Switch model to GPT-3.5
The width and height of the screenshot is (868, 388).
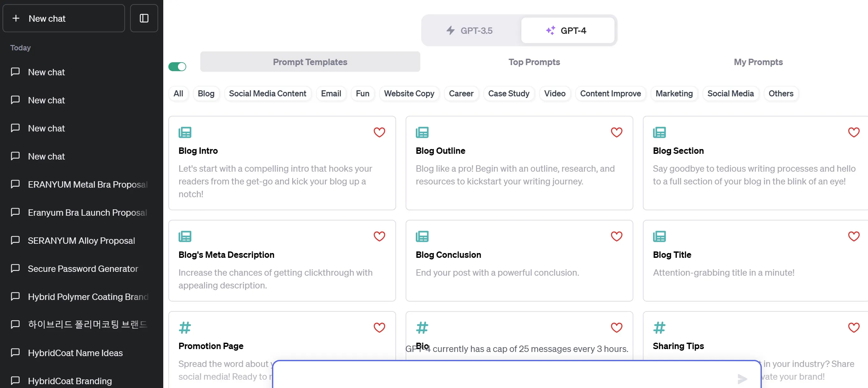tap(469, 31)
